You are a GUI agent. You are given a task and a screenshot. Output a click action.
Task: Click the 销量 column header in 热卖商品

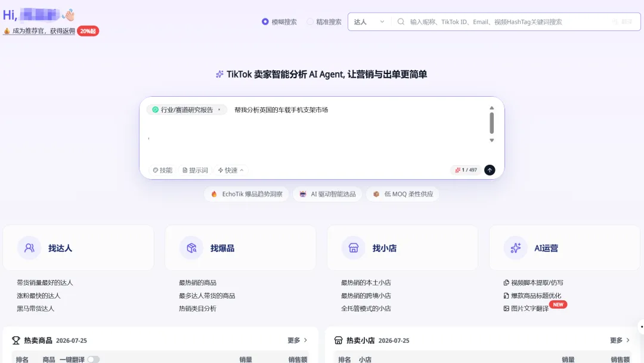pos(246,359)
